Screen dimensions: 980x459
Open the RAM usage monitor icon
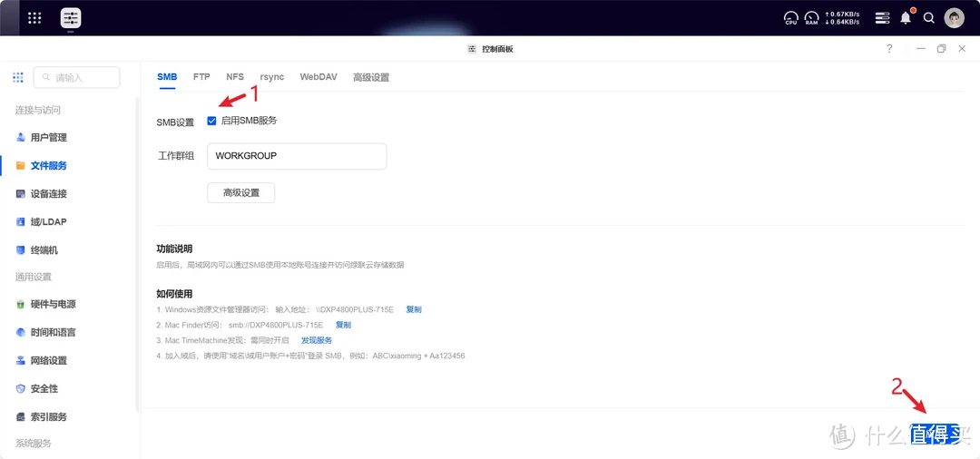pyautogui.click(x=811, y=18)
